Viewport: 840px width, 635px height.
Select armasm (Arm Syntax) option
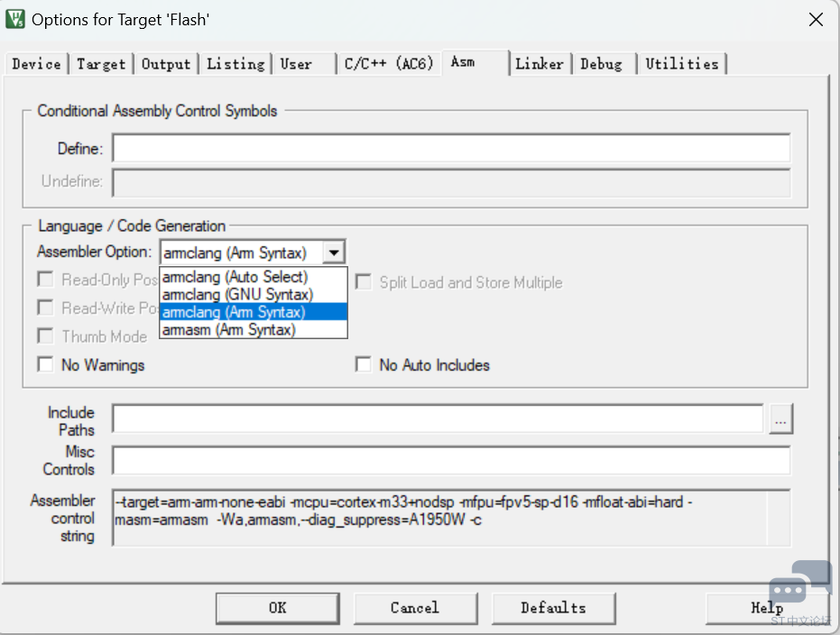click(254, 330)
